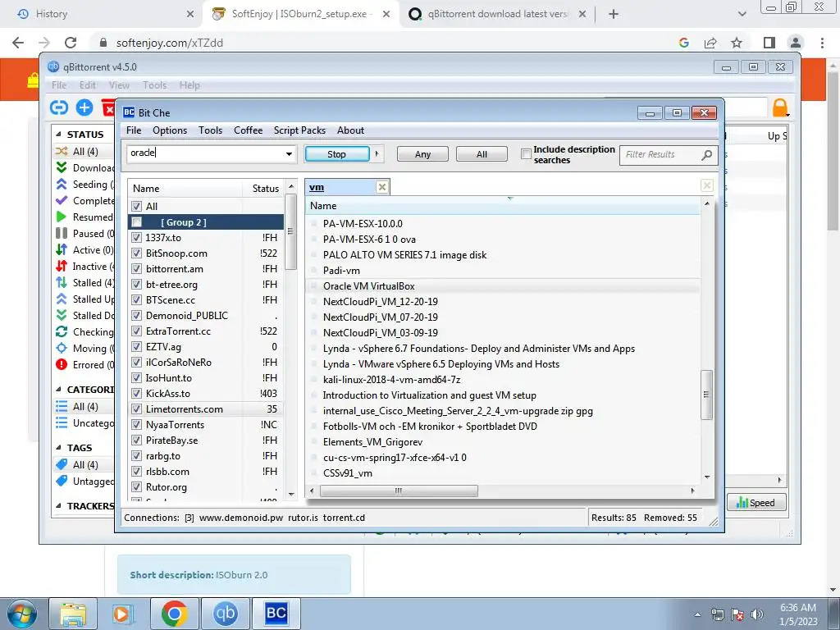
Task: Switch to the History browser tab
Action: tap(103, 14)
